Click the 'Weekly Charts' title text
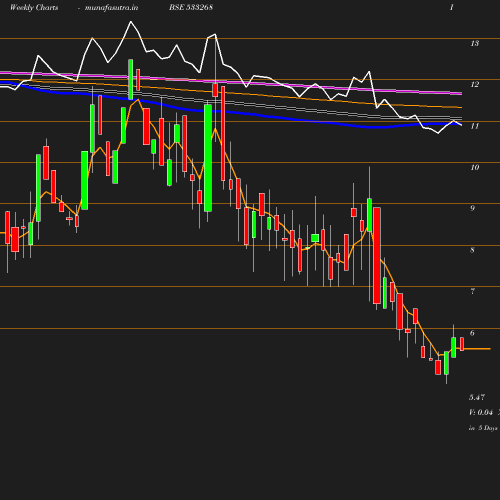The image size is (500, 500). (x=34, y=7)
